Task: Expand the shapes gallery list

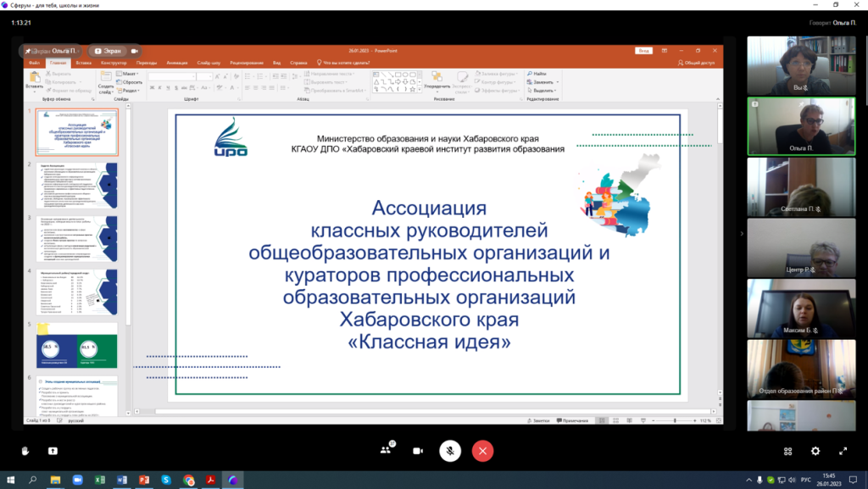Action: point(420,89)
